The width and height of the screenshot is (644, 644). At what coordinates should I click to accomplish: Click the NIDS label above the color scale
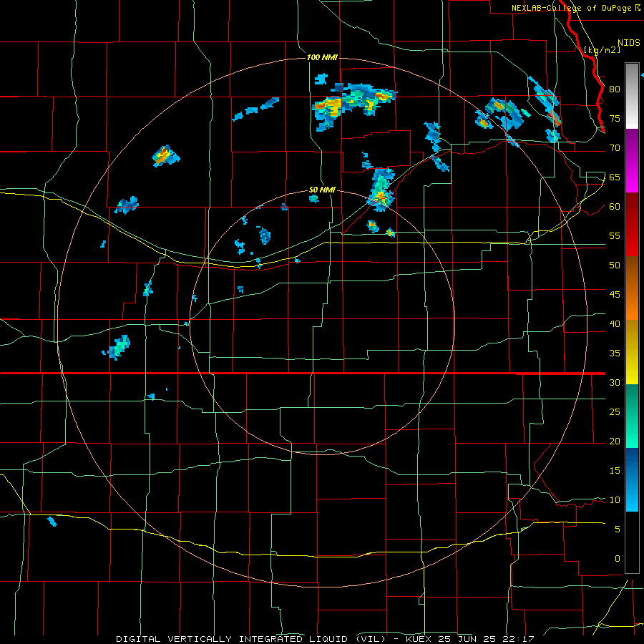click(629, 42)
